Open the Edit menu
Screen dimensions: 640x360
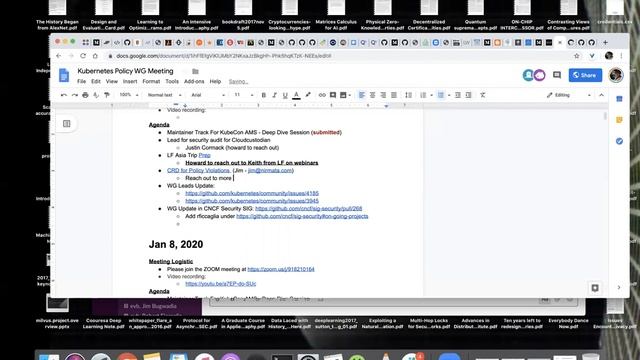[96, 81]
